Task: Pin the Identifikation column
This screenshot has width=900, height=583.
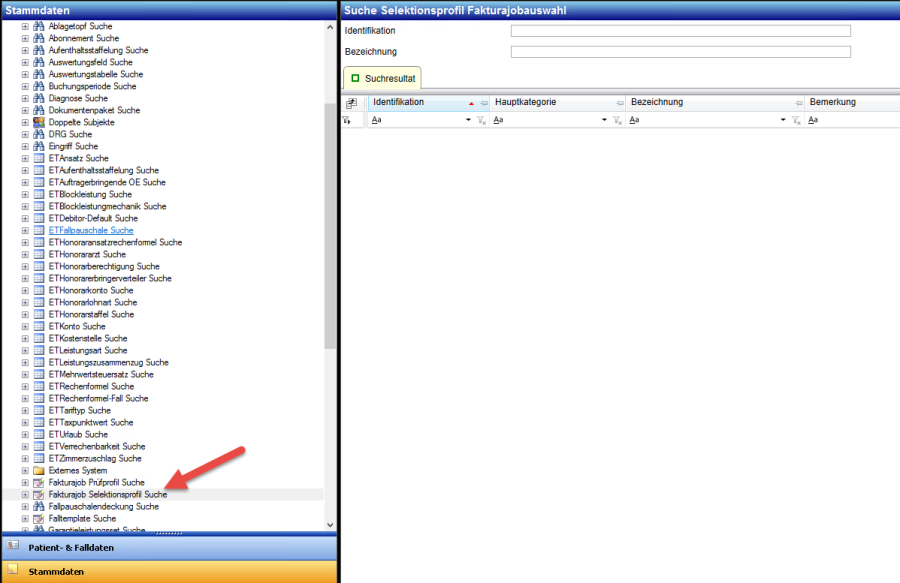Action: pyautogui.click(x=484, y=103)
